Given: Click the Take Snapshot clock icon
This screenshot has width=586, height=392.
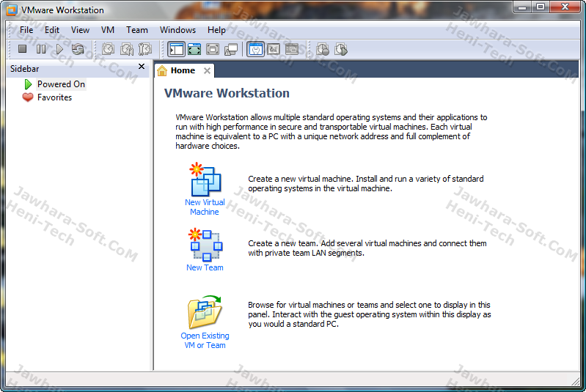Looking at the screenshot, I should 109,49.
